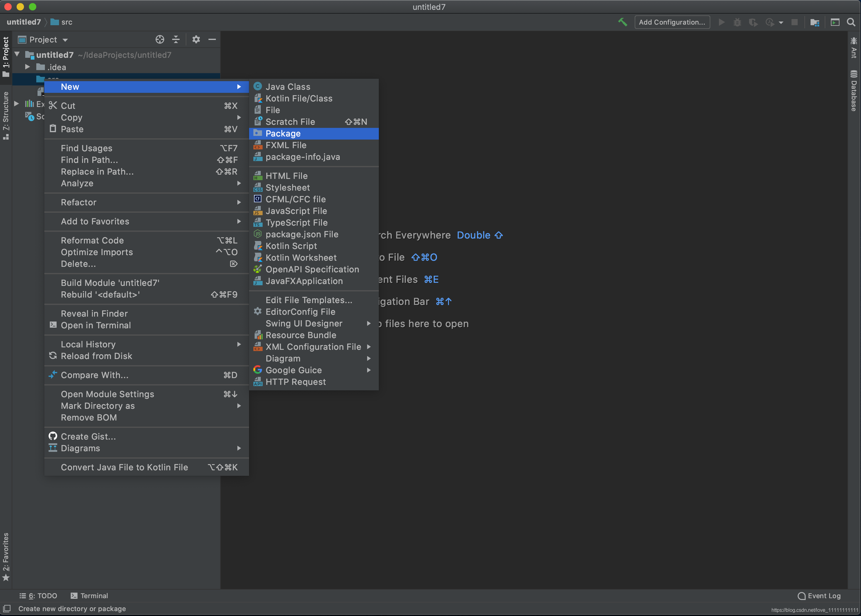Click the locate target icon in Project panel
861x616 pixels.
click(160, 39)
